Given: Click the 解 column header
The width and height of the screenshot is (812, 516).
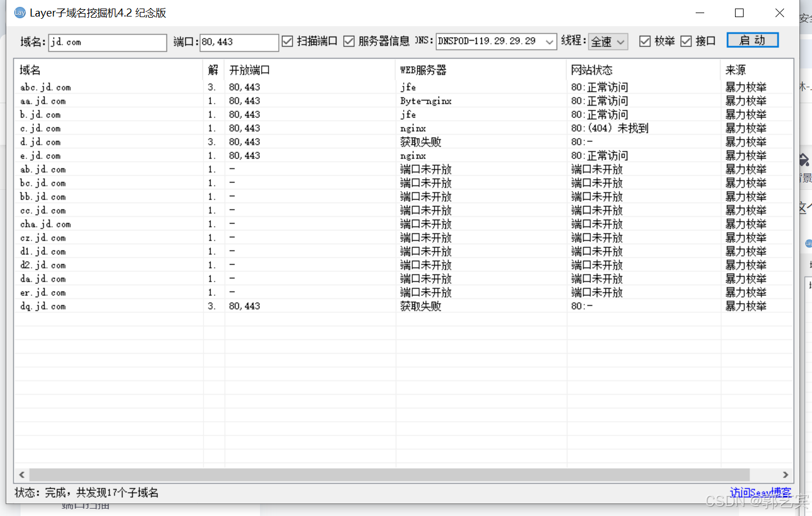Looking at the screenshot, I should click(x=214, y=70).
